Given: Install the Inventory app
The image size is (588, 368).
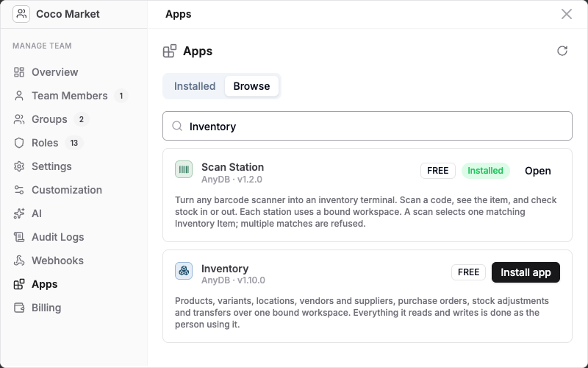Looking at the screenshot, I should click(x=526, y=272).
